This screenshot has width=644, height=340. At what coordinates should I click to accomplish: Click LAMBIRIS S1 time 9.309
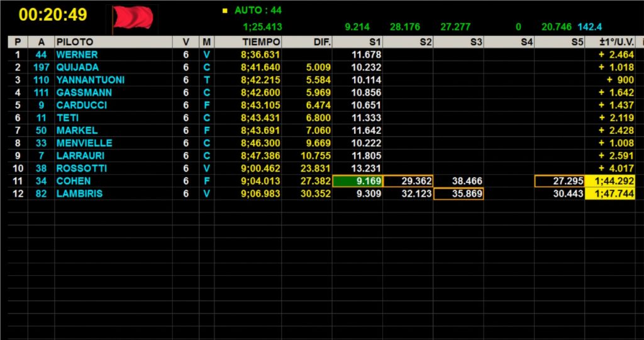(369, 194)
